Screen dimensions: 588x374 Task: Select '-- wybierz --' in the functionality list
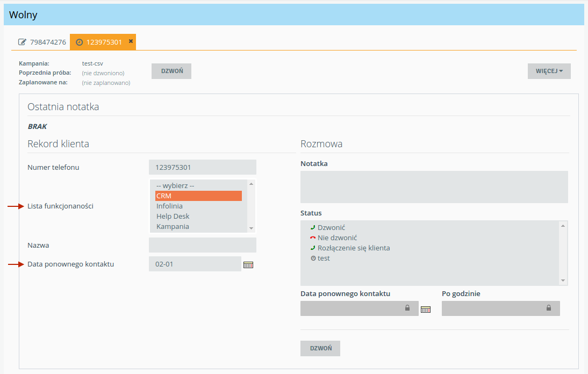pyautogui.click(x=198, y=185)
